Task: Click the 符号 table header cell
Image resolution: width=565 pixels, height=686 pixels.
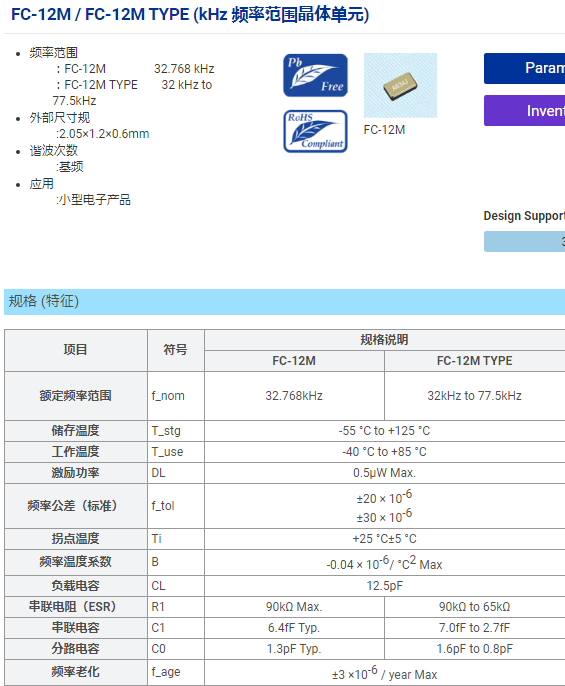Action: (x=175, y=350)
